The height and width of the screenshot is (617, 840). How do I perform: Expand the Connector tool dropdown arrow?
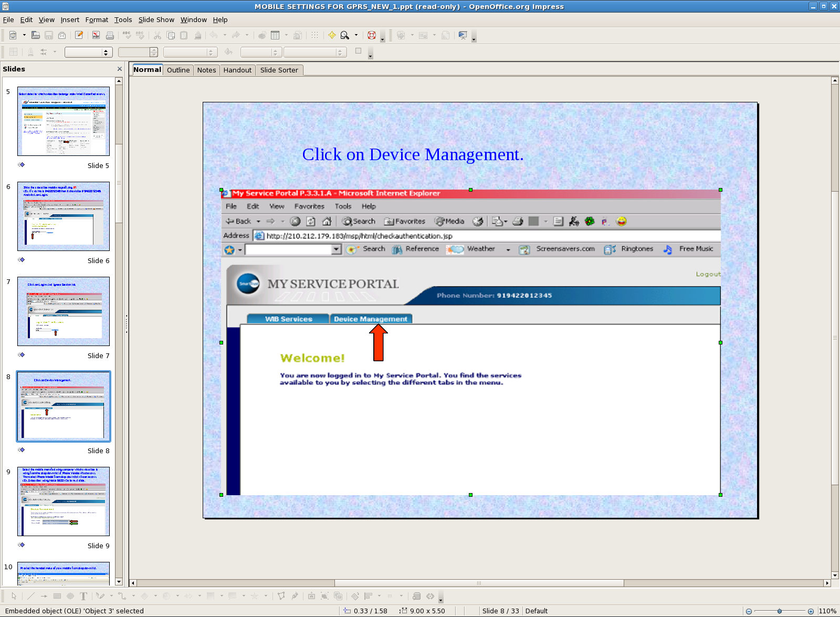[133, 596]
